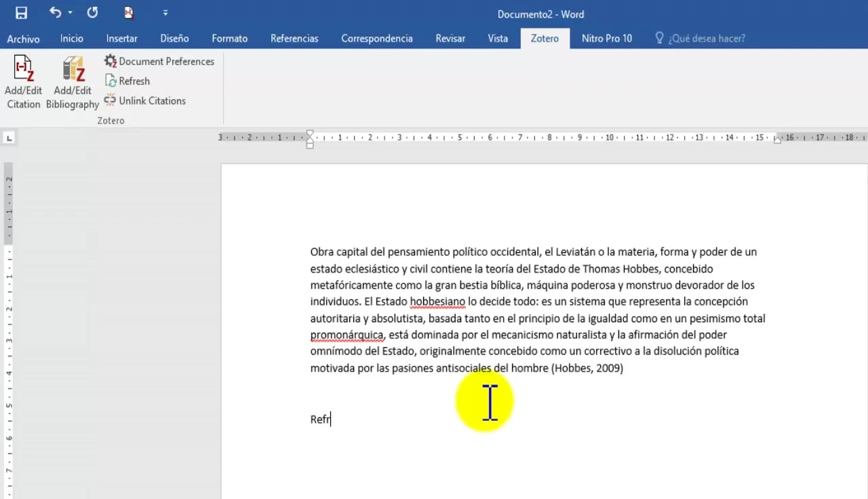868x499 pixels.
Task: Undo the last action
Action: (55, 12)
